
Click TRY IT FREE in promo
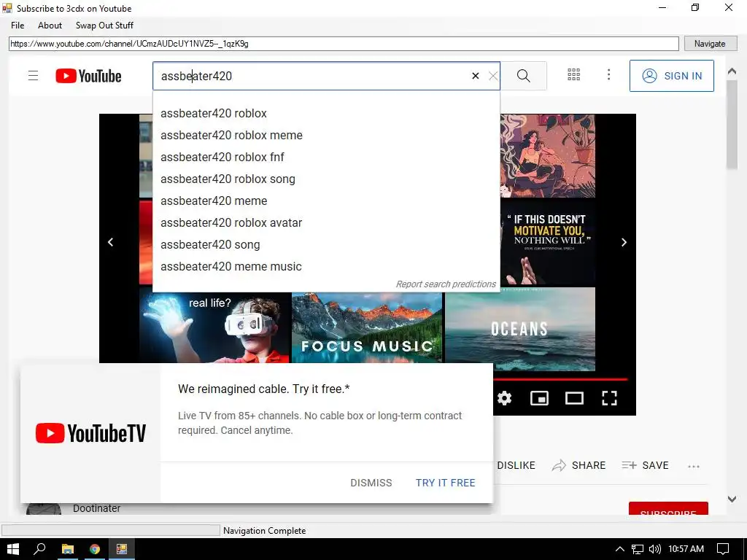(446, 483)
